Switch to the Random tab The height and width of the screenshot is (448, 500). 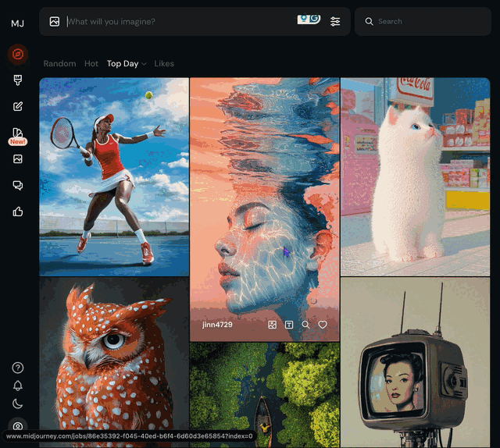[59, 64]
